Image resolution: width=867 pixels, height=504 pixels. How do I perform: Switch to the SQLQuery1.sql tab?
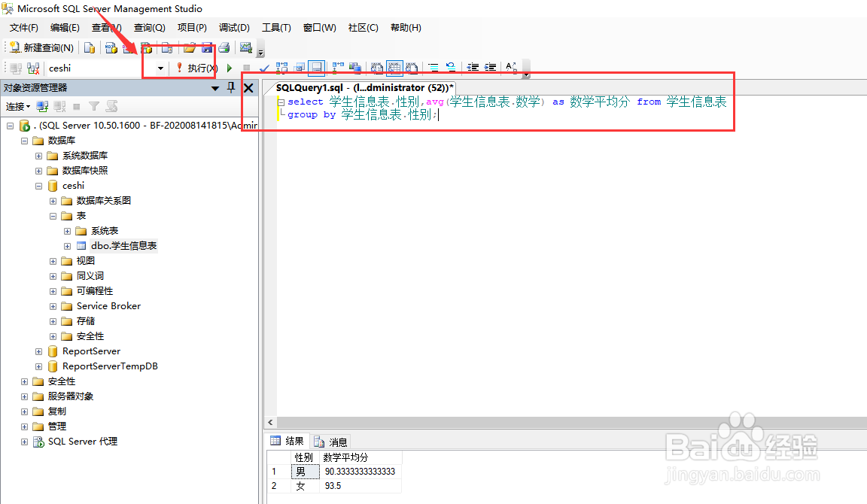coord(364,88)
